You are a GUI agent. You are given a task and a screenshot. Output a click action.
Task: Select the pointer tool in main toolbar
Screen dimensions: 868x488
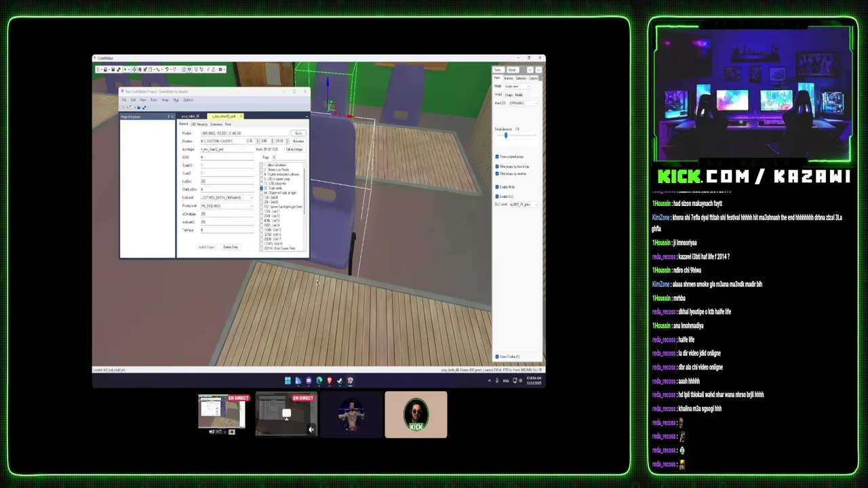(x=125, y=69)
